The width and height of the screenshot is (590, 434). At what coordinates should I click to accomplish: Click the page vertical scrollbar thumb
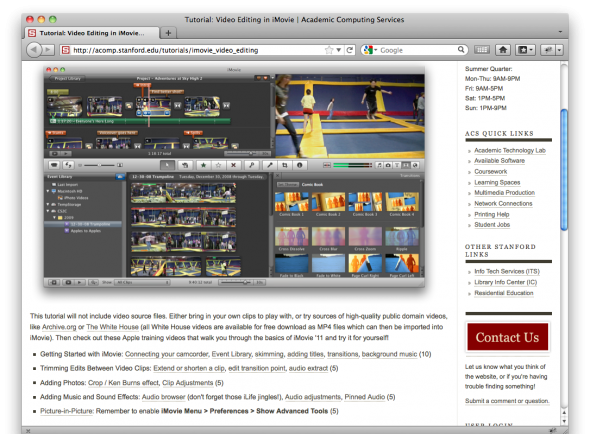click(x=564, y=169)
